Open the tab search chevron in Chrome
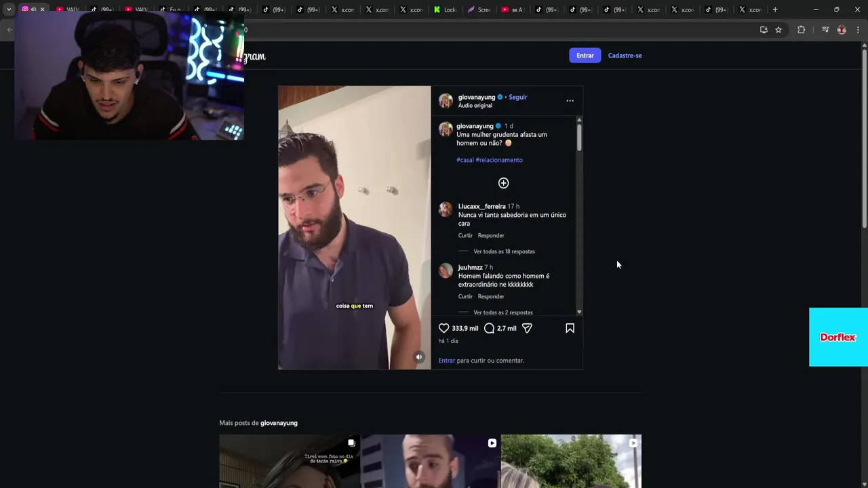868x488 pixels. [x=9, y=9]
